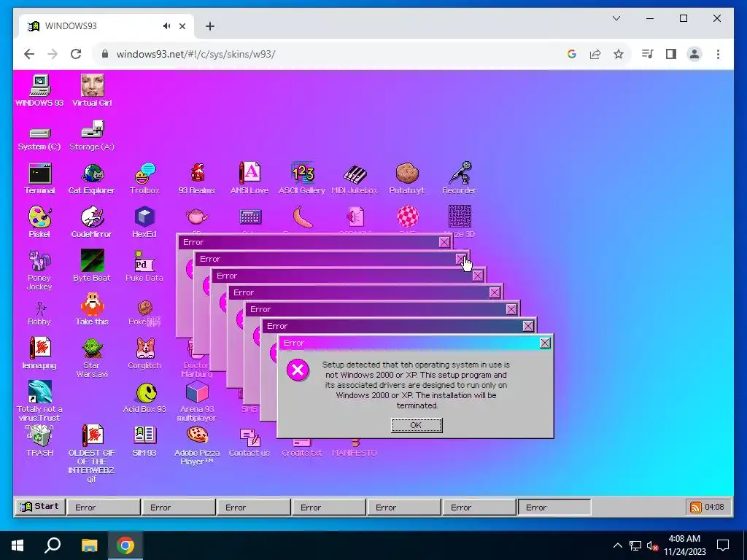Close the Error window under the cursor

(x=460, y=259)
